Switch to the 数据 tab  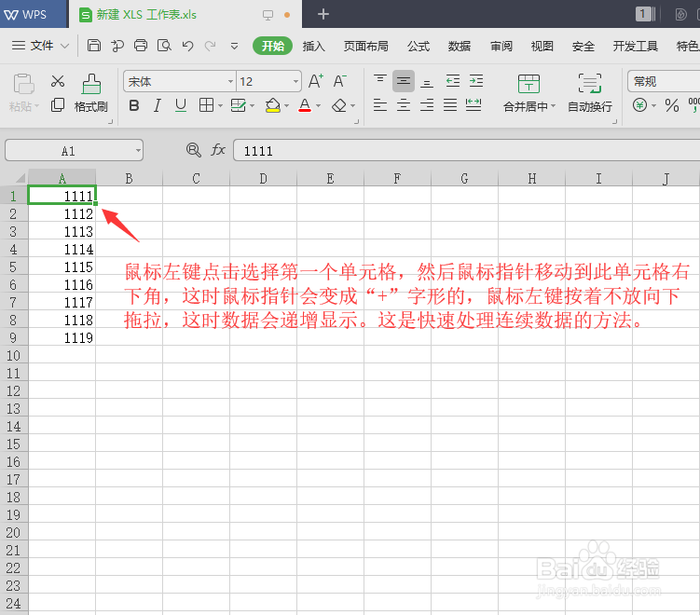pos(460,46)
